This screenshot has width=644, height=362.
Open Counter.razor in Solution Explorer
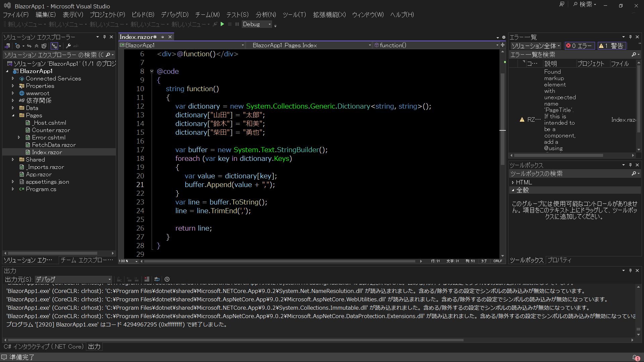tap(51, 130)
